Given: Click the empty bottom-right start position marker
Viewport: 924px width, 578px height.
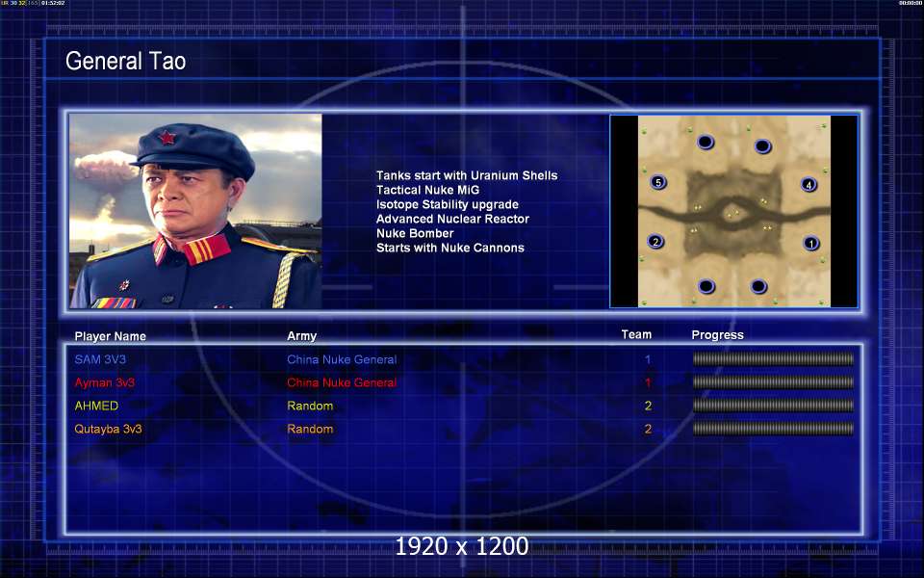Looking at the screenshot, I should [758, 286].
